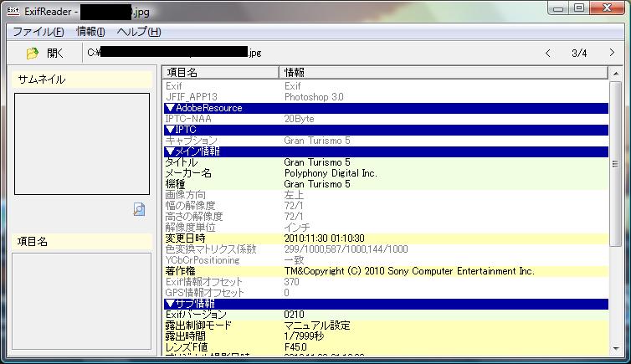This screenshot has height=364, width=631.
Task: Select the GPS情報オフセット row
Action: (387, 293)
